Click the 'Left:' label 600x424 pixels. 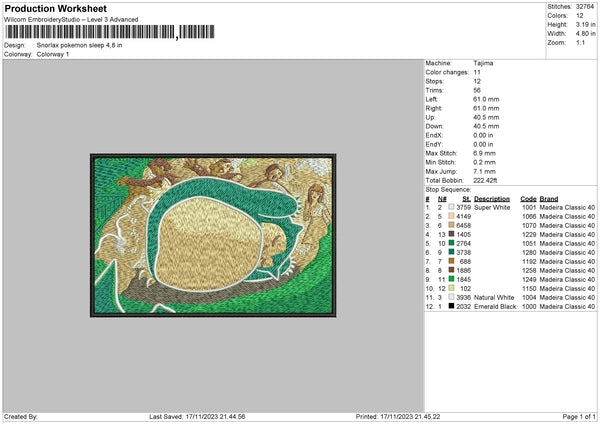[x=431, y=99]
